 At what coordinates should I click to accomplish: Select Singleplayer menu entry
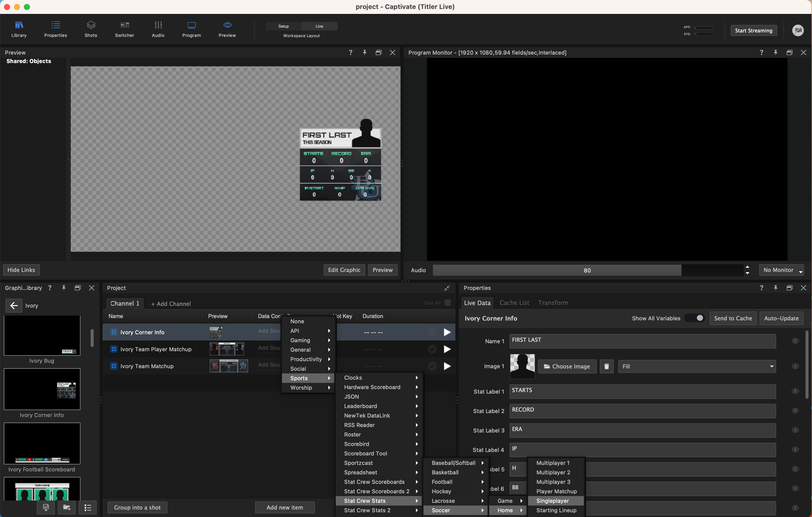(552, 501)
